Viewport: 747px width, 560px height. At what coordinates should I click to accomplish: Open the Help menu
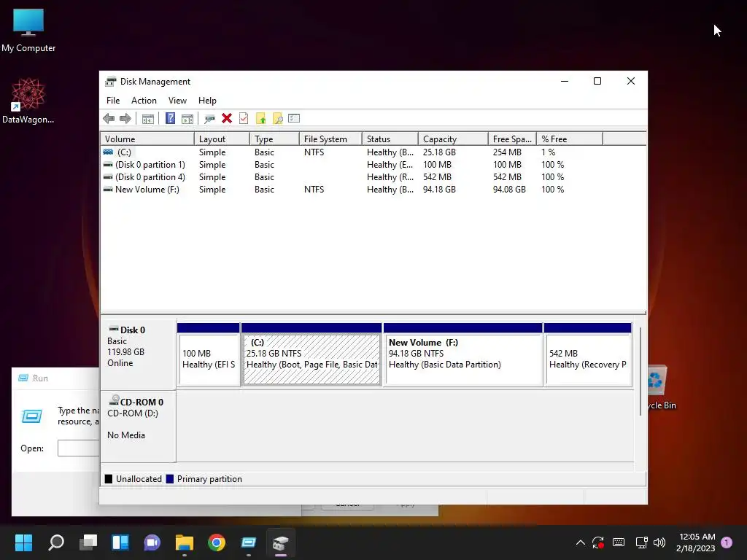(x=207, y=101)
